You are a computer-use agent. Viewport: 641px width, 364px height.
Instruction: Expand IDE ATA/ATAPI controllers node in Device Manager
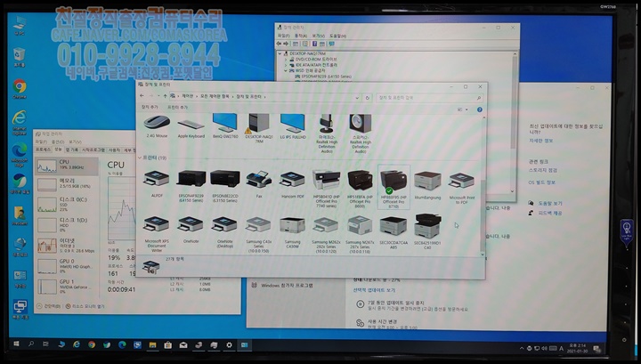(286, 65)
